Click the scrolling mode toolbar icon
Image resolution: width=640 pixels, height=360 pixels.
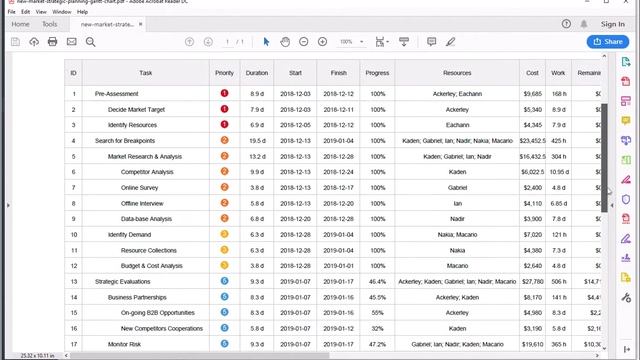click(404, 42)
